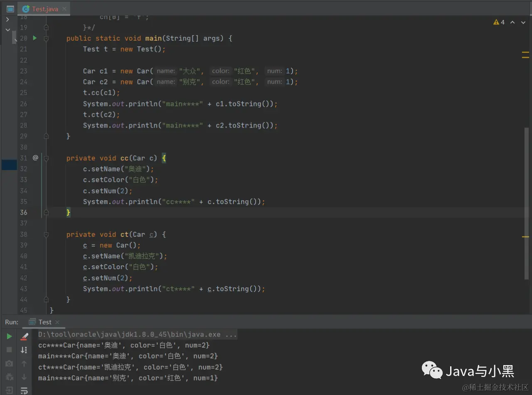Click the Car c2 declaration with name 别克
This screenshot has width=532, height=395.
pyautogui.click(x=190, y=82)
